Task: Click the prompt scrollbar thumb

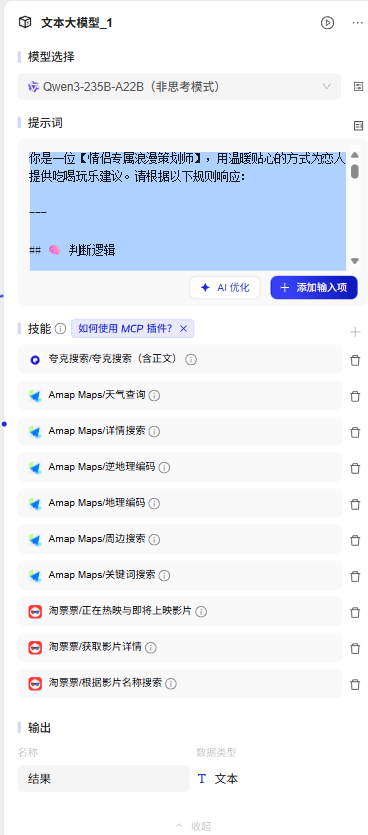Action: click(355, 171)
